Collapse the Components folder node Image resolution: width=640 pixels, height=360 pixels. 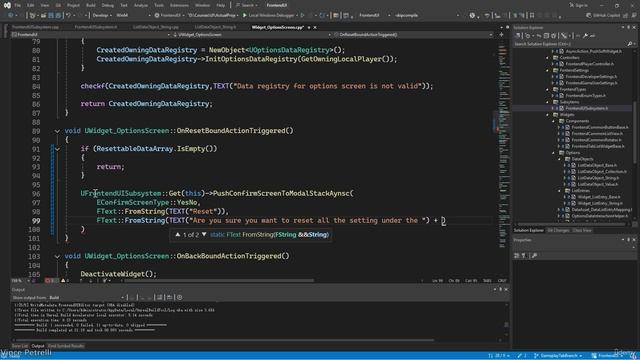pos(554,121)
